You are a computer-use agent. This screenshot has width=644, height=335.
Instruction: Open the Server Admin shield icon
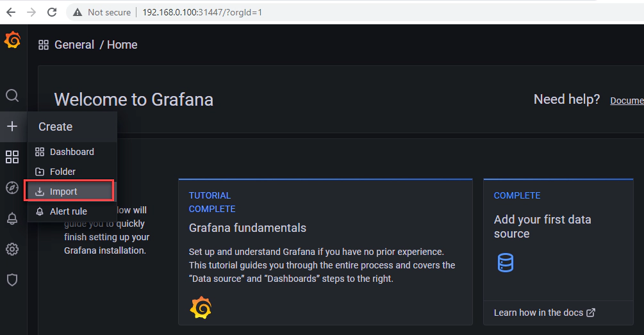tap(12, 280)
